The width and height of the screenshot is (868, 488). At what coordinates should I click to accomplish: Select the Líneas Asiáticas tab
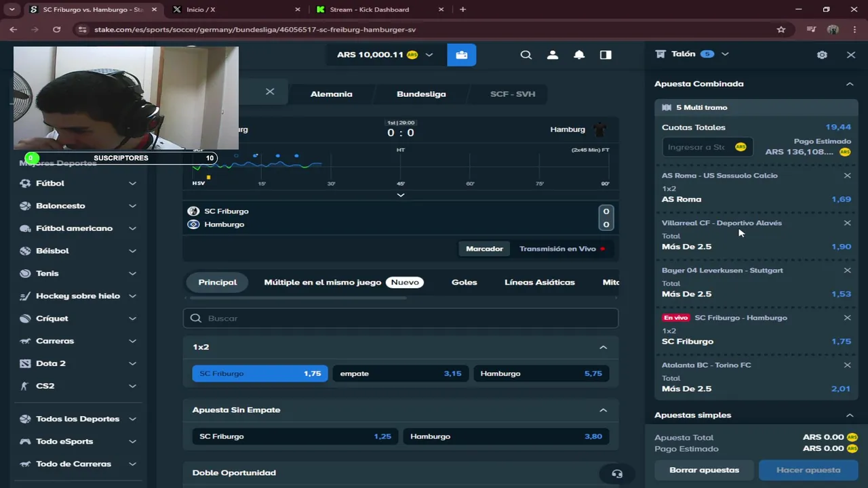540,282
